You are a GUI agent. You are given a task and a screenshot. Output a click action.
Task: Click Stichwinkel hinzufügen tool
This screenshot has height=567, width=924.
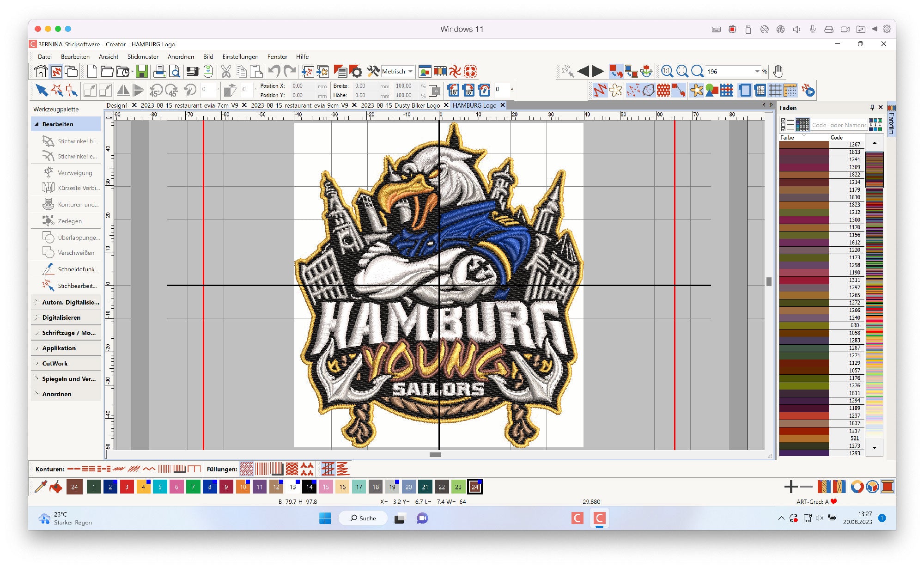(x=69, y=141)
